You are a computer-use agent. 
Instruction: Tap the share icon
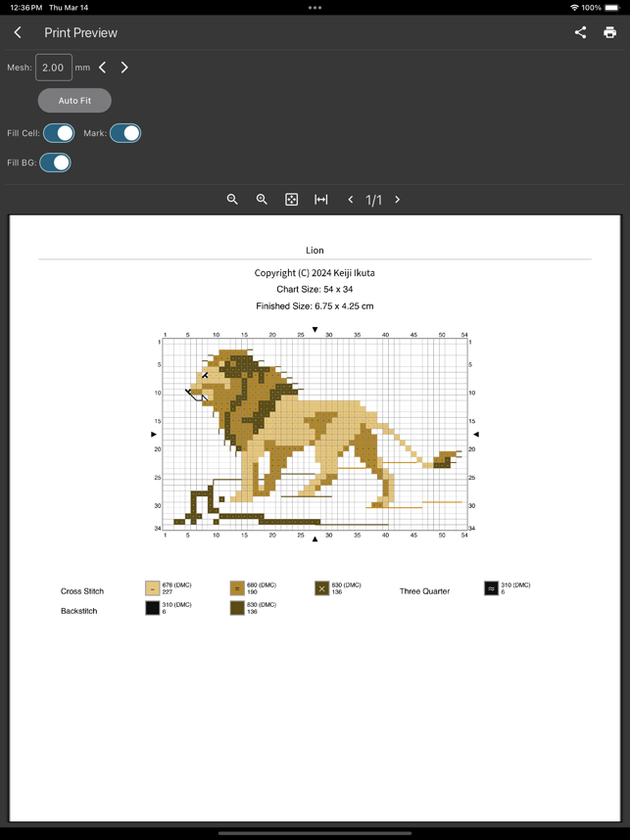pyautogui.click(x=580, y=32)
